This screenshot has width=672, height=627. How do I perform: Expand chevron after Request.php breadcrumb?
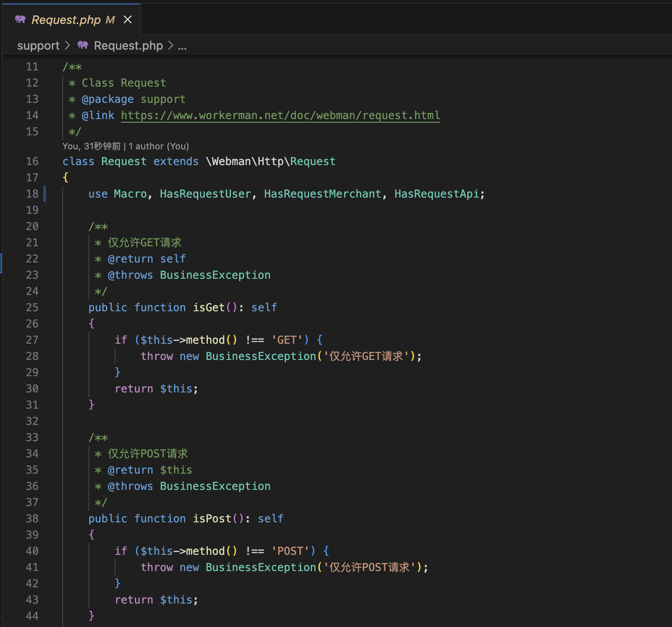click(x=170, y=46)
